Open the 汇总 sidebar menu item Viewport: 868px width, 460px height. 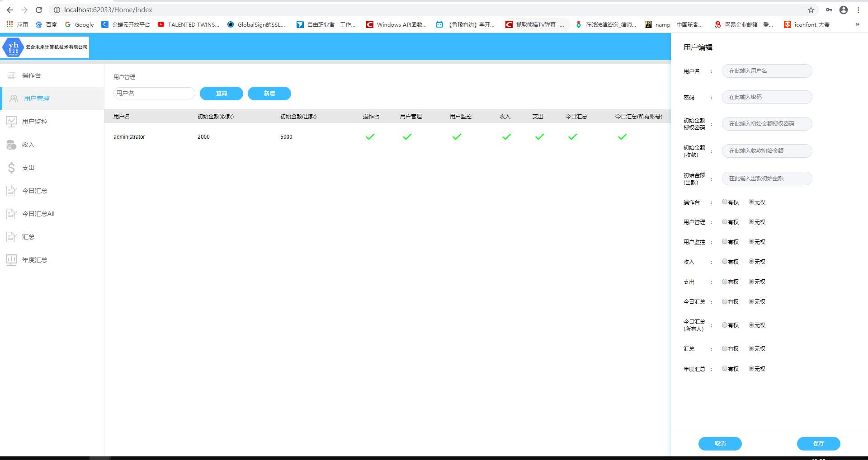pyautogui.click(x=28, y=237)
